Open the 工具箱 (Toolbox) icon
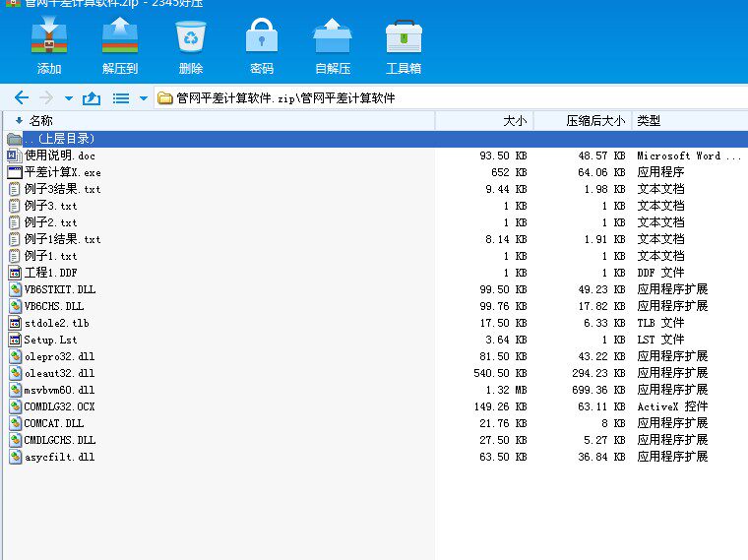The height and width of the screenshot is (560, 748). [404, 36]
